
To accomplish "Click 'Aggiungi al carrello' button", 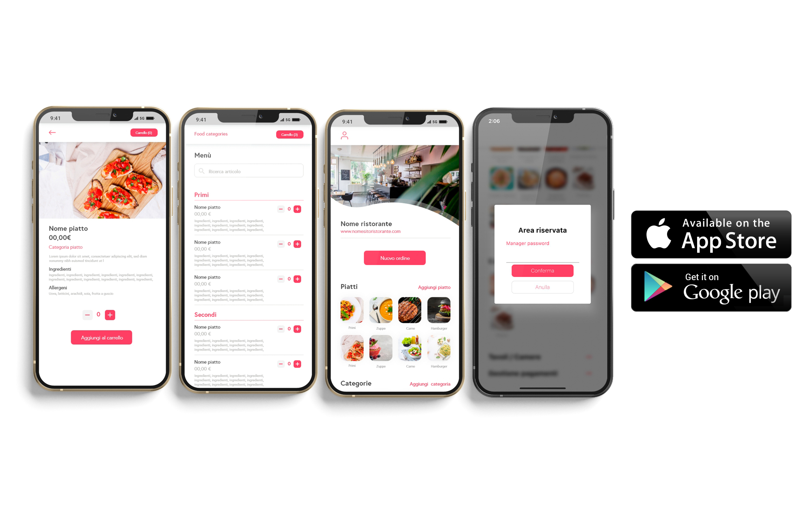I will (x=102, y=336).
